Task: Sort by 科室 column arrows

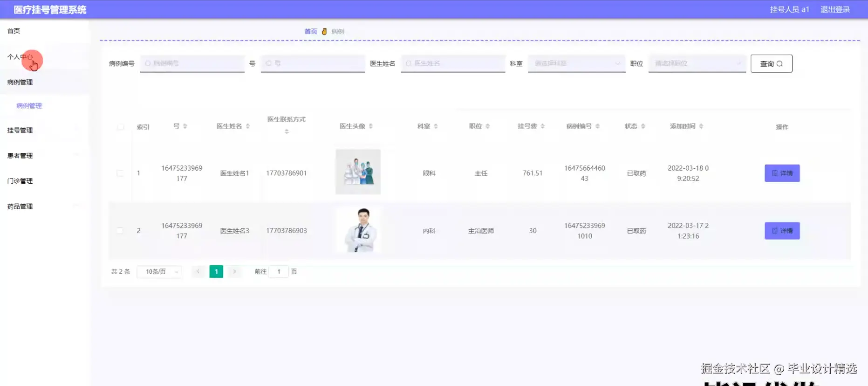Action: (x=436, y=126)
